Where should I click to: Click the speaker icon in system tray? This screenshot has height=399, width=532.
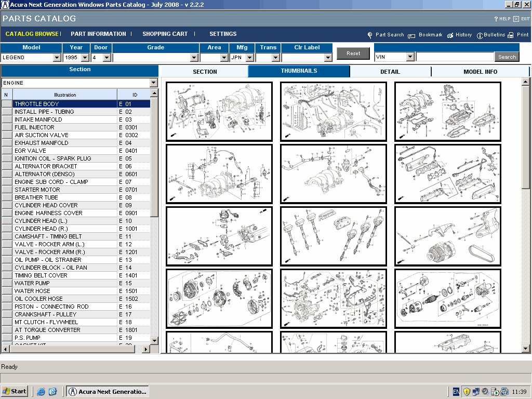[x=485, y=391]
